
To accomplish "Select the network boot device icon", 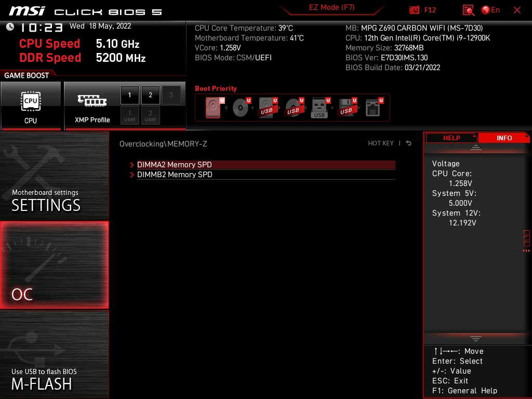I will 374,108.
